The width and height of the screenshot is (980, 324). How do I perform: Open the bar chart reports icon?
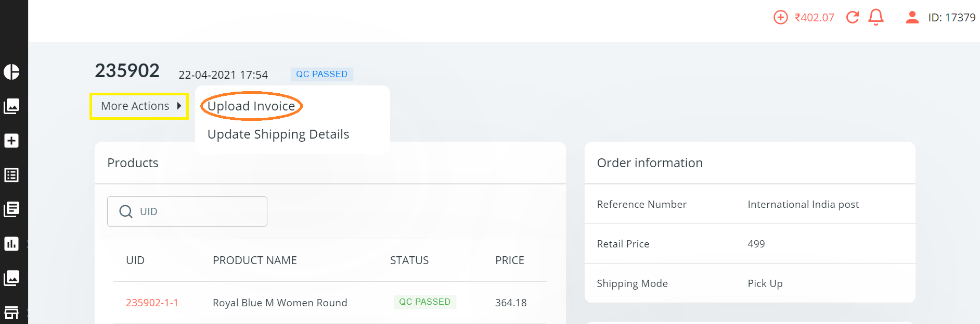11,244
